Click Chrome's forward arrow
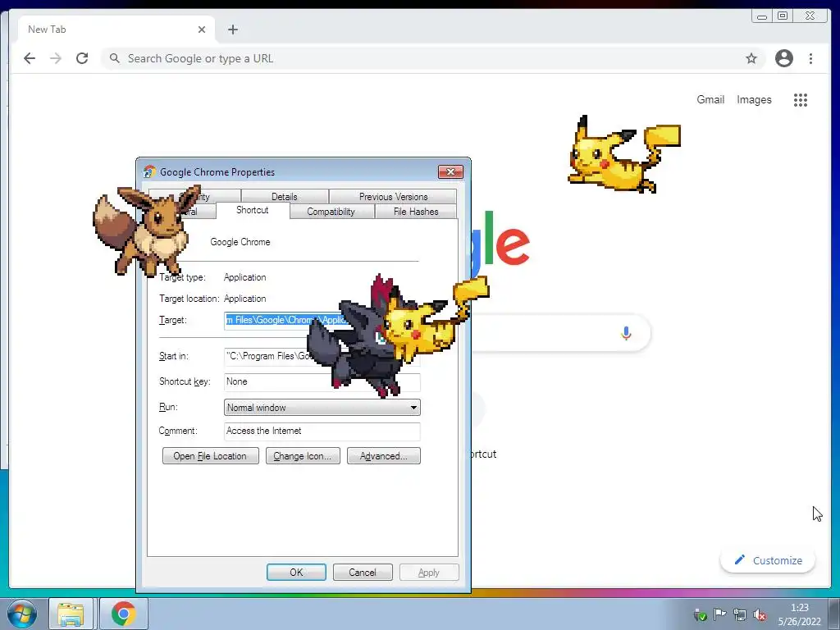This screenshot has width=840, height=630. [x=56, y=58]
